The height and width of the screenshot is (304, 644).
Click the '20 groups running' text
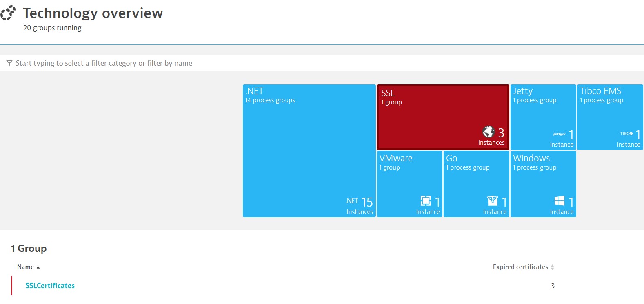52,28
